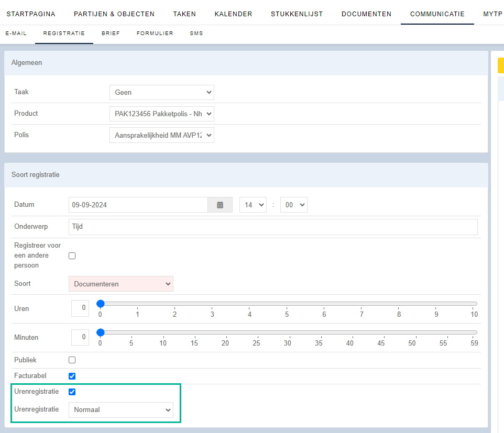Click the Datum input field
The image size is (504, 433).
coord(138,205)
